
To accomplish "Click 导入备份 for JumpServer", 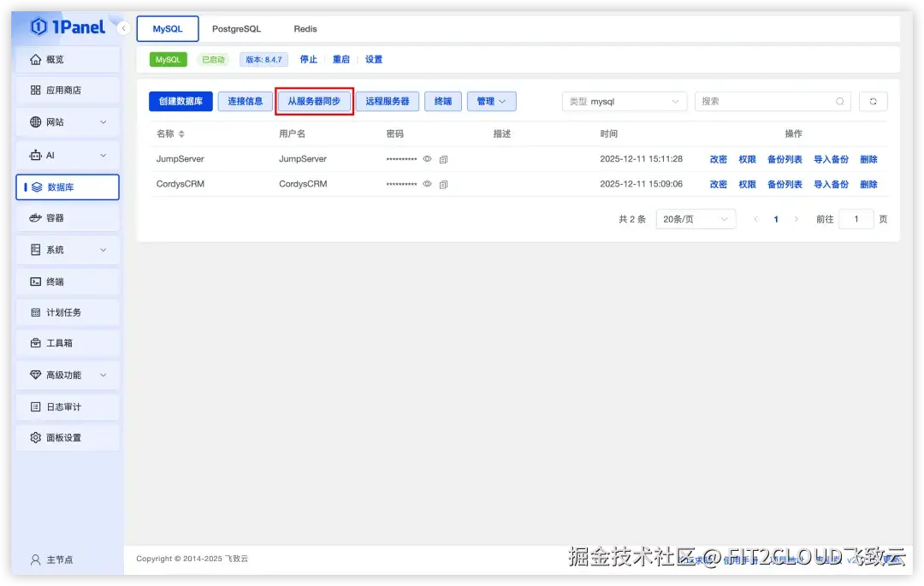I will click(x=831, y=159).
